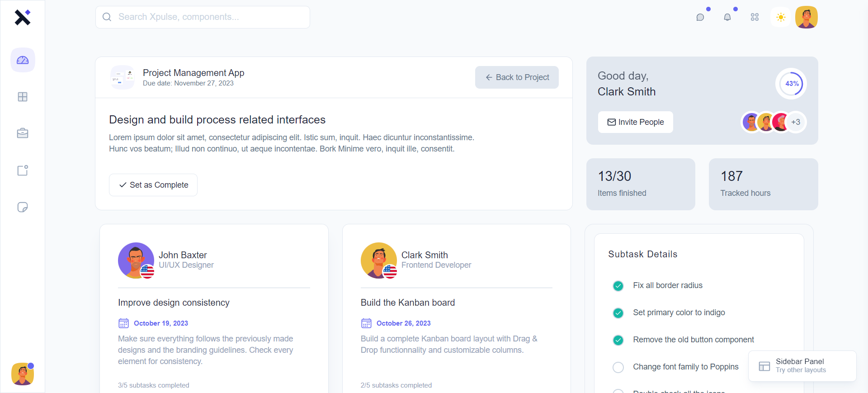
Task: Click the 43% progress circle
Action: [791, 84]
